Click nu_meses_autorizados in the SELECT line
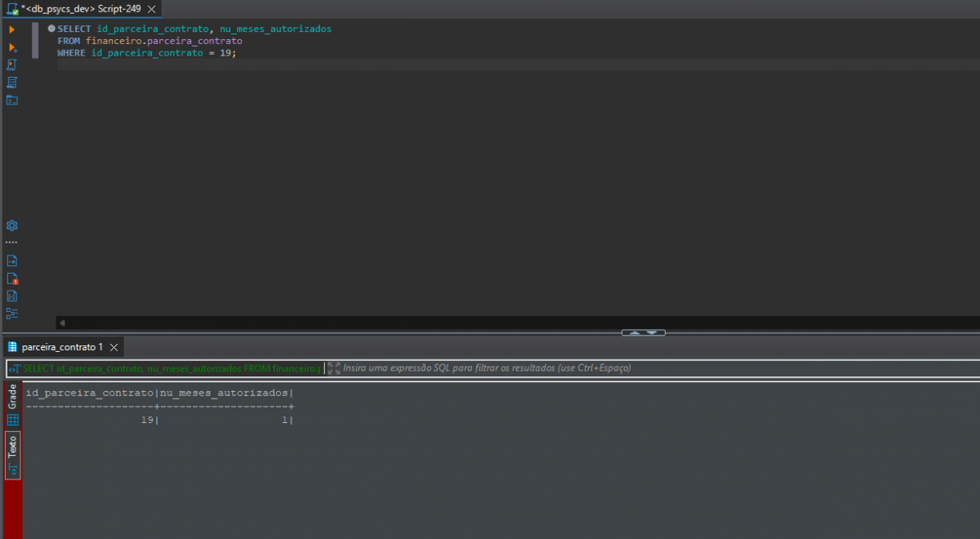Image resolution: width=980 pixels, height=539 pixels. coord(275,29)
